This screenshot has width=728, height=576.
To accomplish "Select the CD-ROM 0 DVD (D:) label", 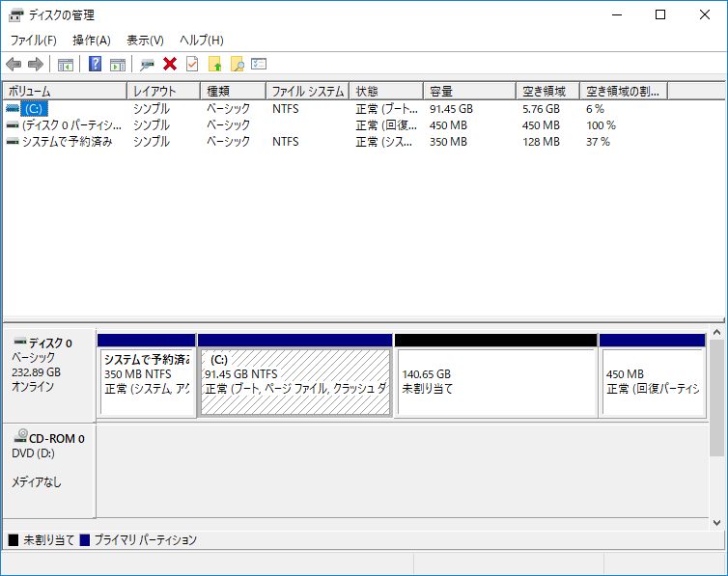I will (48, 470).
